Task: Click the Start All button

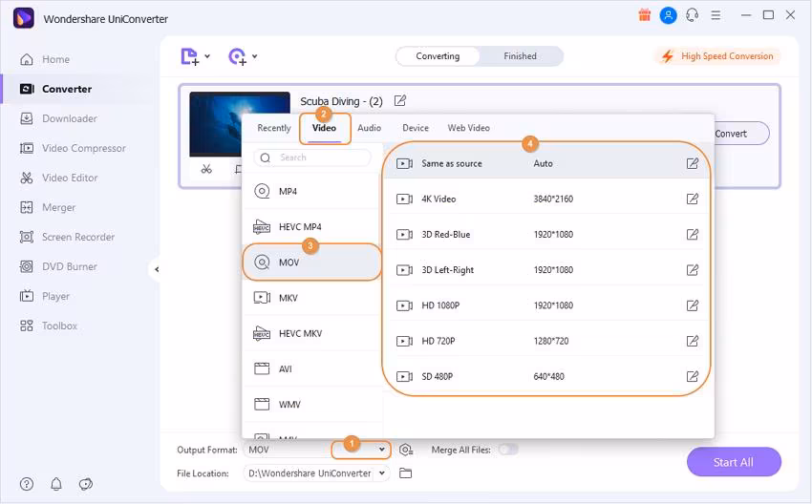Action: pyautogui.click(x=734, y=462)
